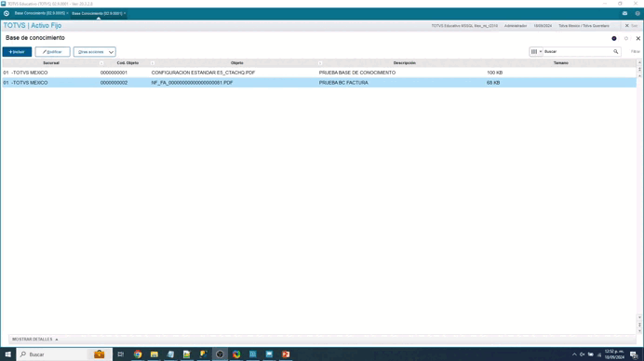Sort by the Sucursal column header
Viewport: 644px width, 361px height.
tap(51, 63)
